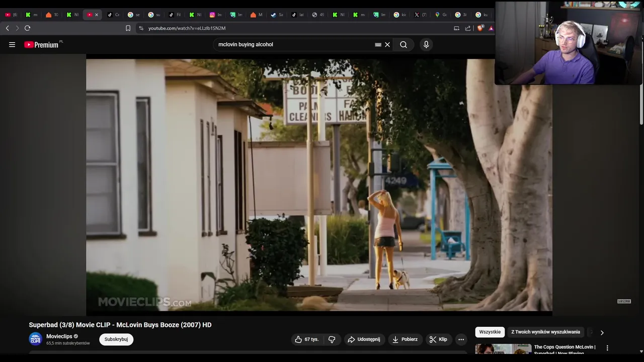
Task: Open Brave Rewards triangle icon
Action: click(491, 28)
